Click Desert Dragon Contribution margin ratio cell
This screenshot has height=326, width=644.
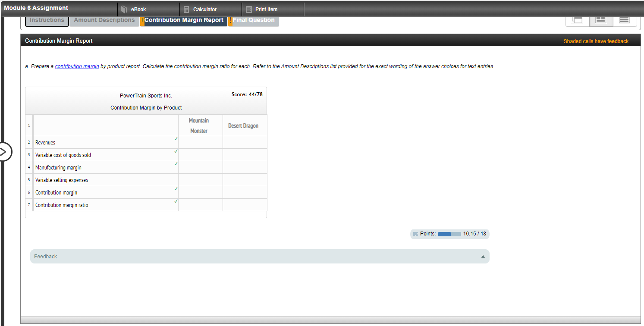(245, 205)
